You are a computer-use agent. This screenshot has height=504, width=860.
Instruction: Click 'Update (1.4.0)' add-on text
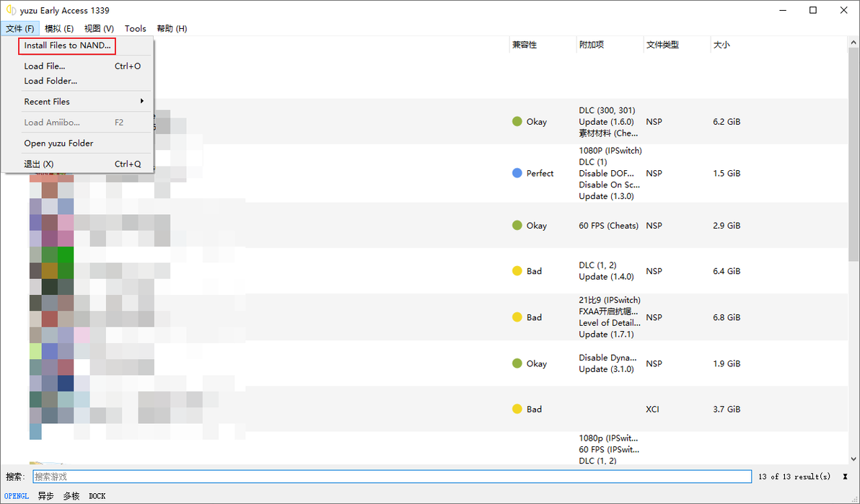point(607,276)
